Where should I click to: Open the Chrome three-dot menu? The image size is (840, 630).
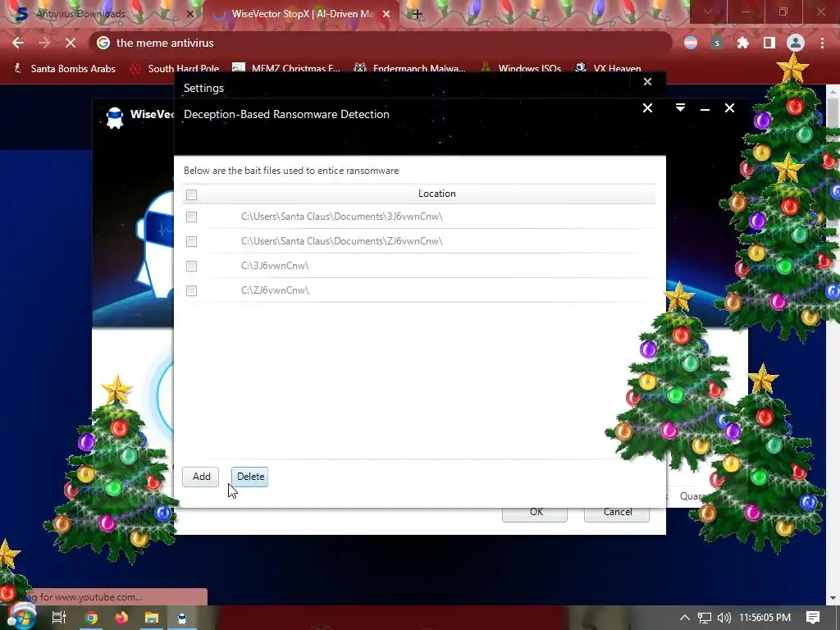(x=822, y=43)
